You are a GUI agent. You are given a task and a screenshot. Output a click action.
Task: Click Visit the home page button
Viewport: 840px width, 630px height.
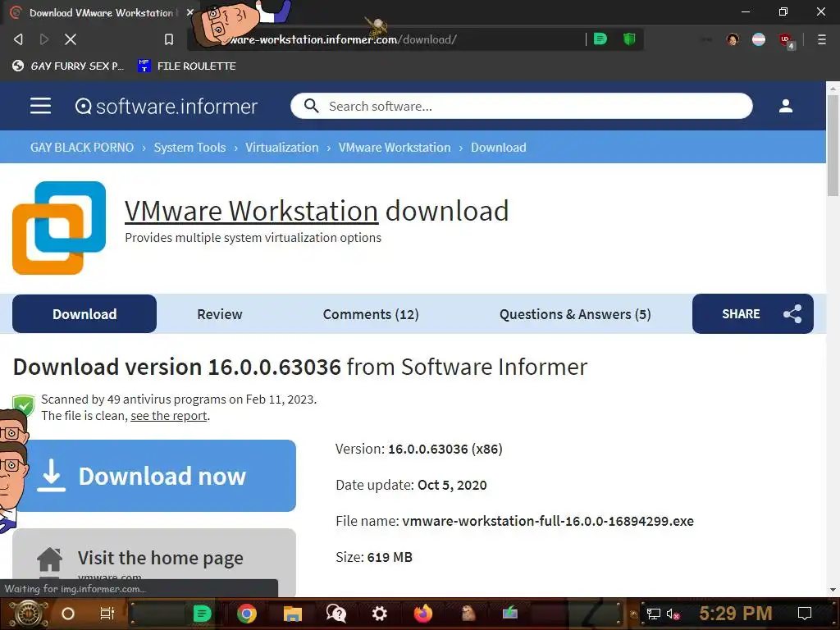pyautogui.click(x=154, y=562)
